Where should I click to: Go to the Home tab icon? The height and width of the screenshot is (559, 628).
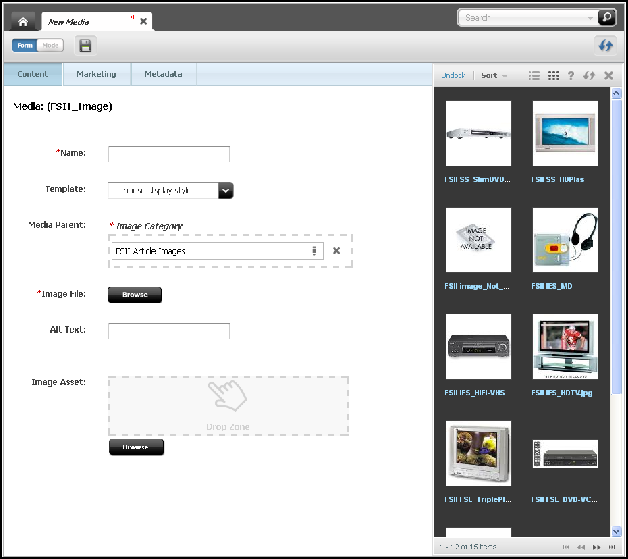23,22
